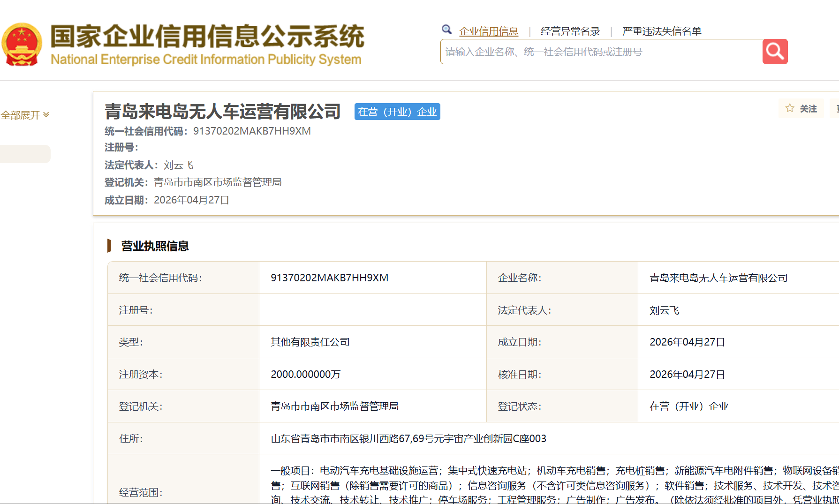839x504 pixels.
Task: Click the national emblem logo
Action: point(22,45)
